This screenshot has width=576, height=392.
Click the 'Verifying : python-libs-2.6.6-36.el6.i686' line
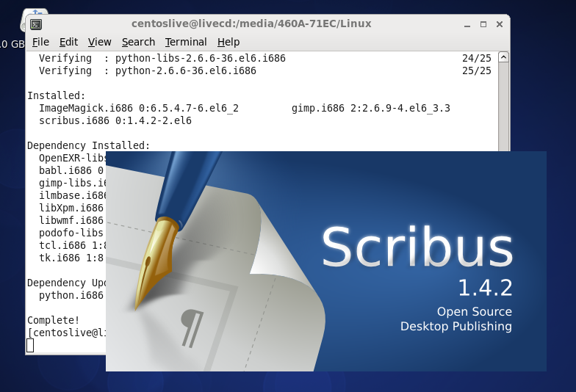[162, 59]
